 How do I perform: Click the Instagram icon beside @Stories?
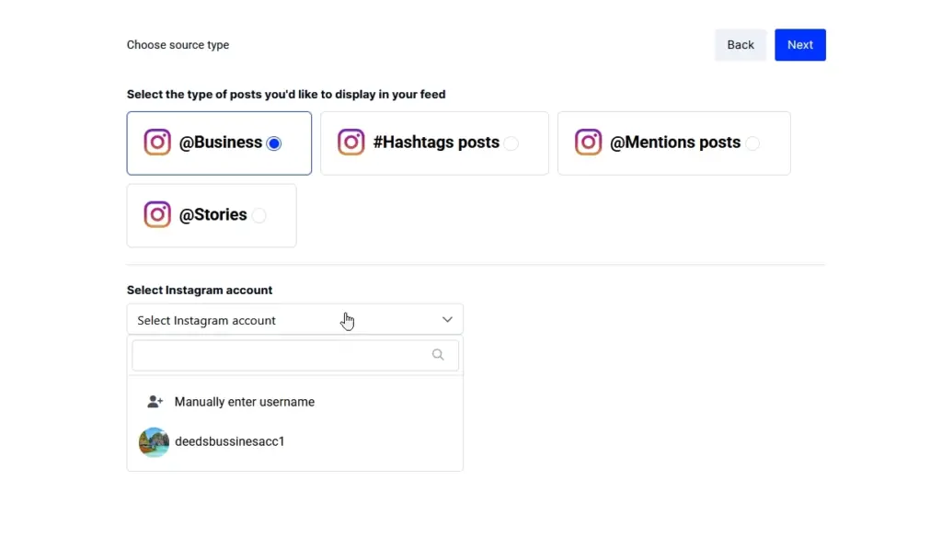click(157, 214)
